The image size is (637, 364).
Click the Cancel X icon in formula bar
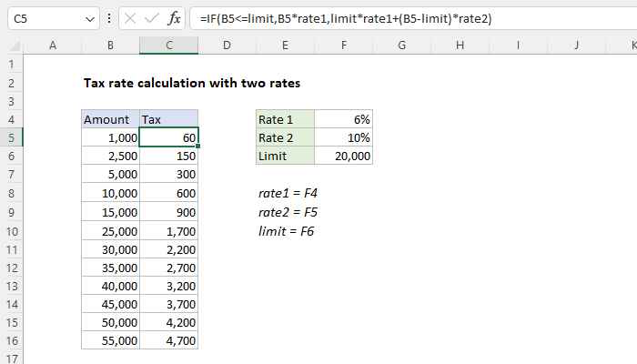130,18
